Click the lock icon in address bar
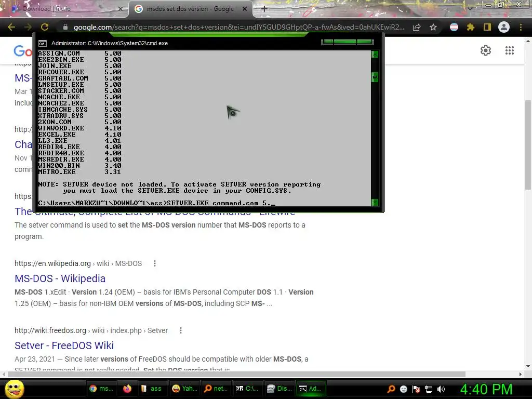532x399 pixels. coord(65,27)
